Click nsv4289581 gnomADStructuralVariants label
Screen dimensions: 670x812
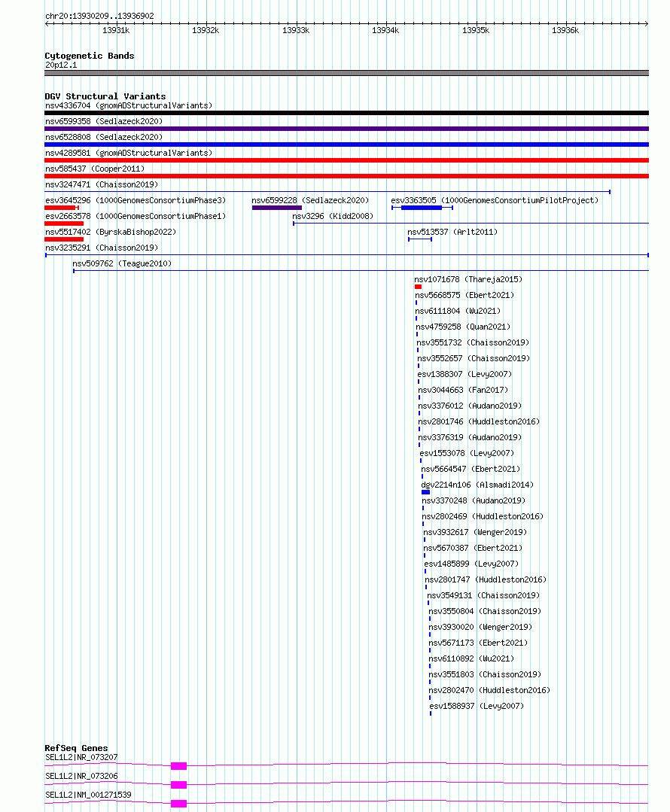click(129, 153)
